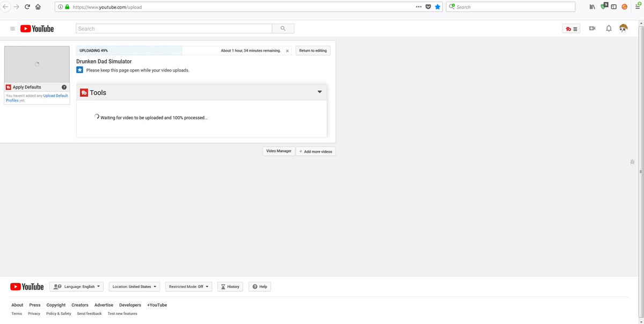This screenshot has width=644, height=324.
Task: Open the Language: English dropdown
Action: tap(77, 287)
